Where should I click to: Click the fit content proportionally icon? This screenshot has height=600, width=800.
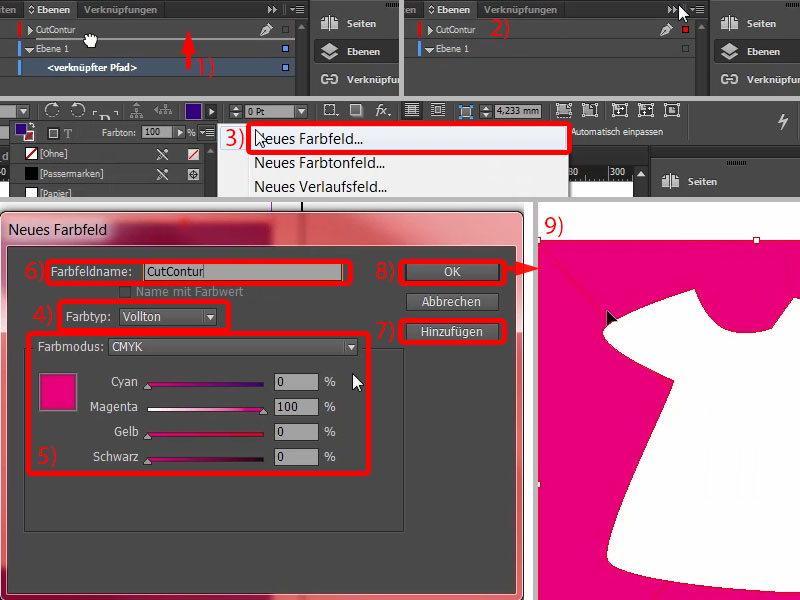point(589,110)
